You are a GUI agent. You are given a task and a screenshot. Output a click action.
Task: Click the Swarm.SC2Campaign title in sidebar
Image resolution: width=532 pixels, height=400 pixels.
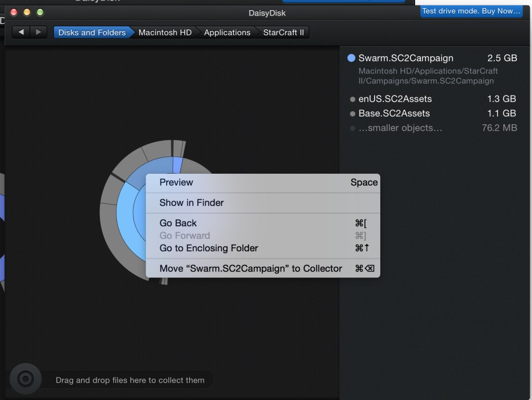point(406,58)
